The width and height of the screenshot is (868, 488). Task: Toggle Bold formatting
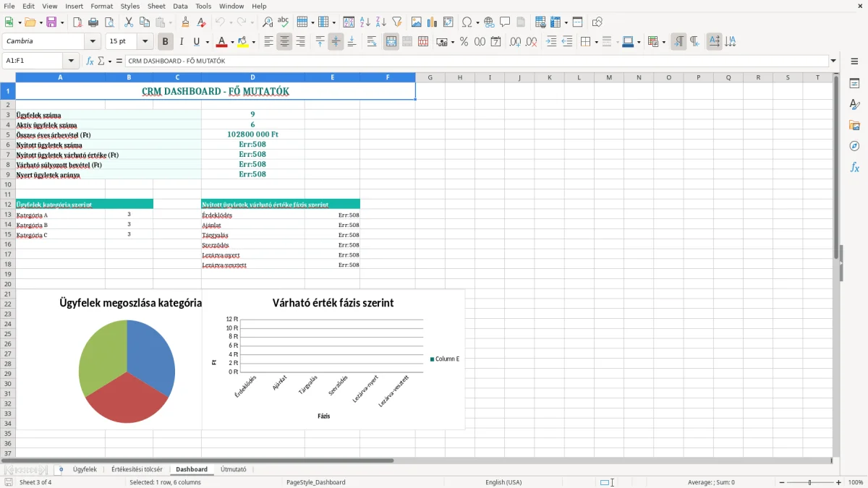[166, 42]
